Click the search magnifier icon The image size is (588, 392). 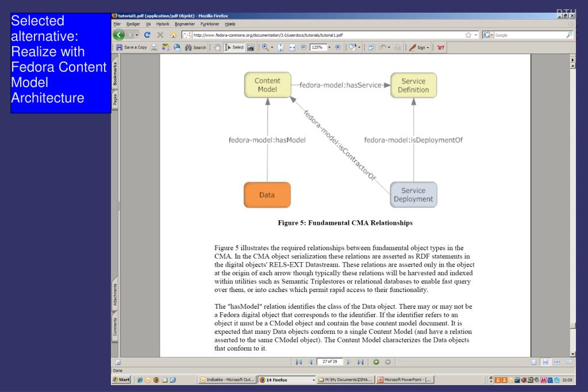point(569,35)
